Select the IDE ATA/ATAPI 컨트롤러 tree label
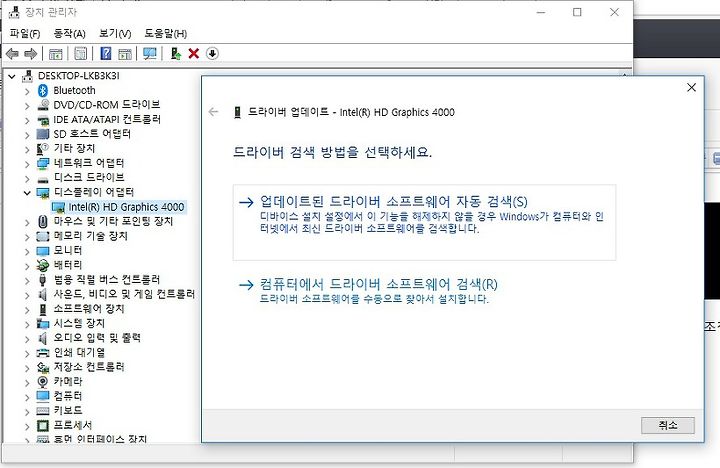Screen dimensions: 720x468 point(107,119)
